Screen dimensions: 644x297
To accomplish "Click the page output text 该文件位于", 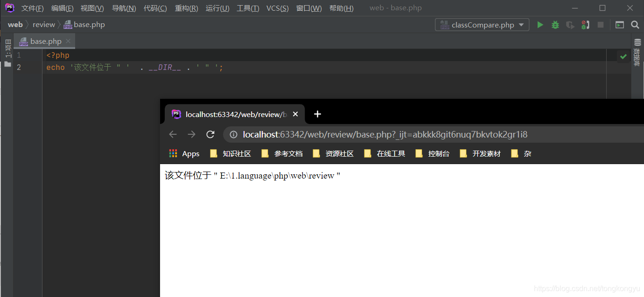I will (x=188, y=176).
